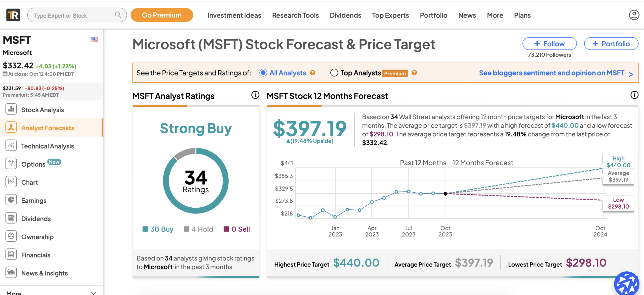
Task: Click the Go Premium button
Action: pyautogui.click(x=162, y=15)
